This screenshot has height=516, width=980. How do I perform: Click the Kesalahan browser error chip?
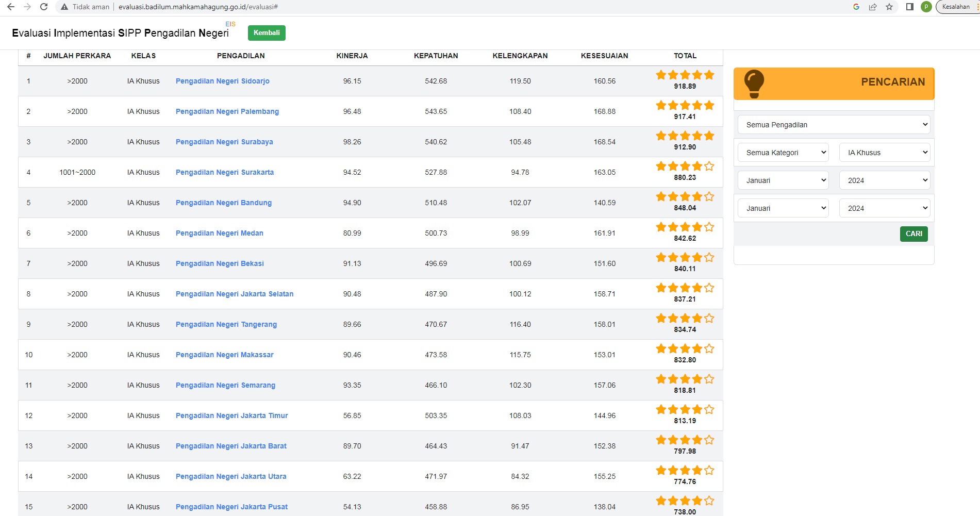tap(955, 7)
